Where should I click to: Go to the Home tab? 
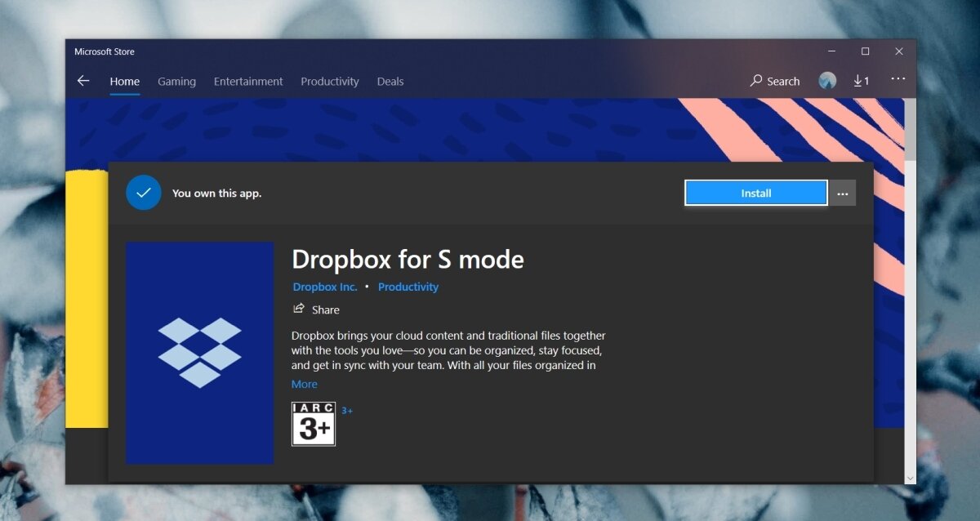(x=124, y=81)
